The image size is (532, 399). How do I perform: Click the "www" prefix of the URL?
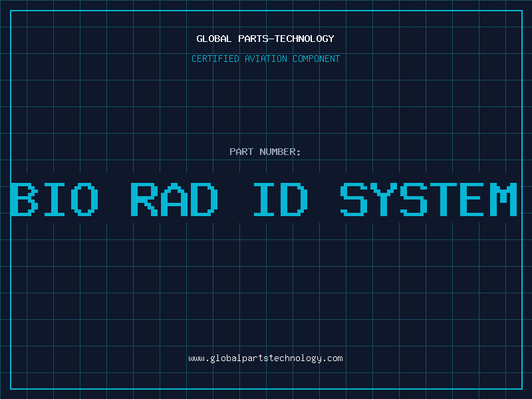[x=196, y=358]
